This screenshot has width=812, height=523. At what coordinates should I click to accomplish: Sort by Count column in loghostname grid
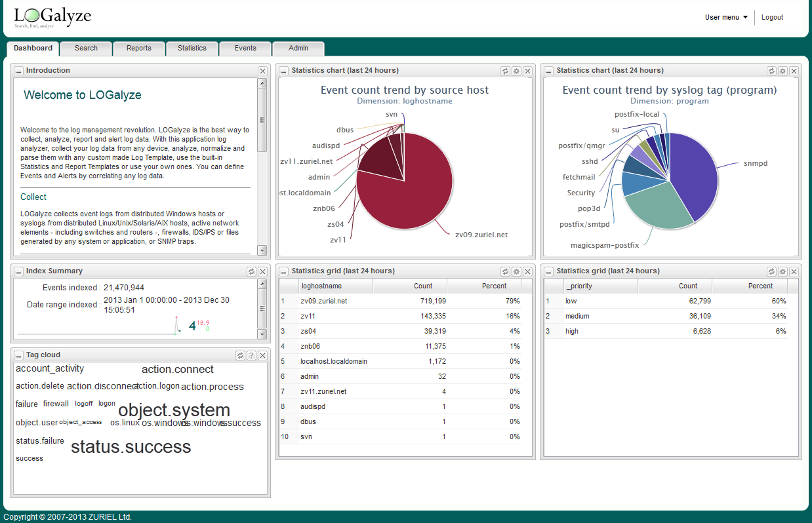pos(423,286)
